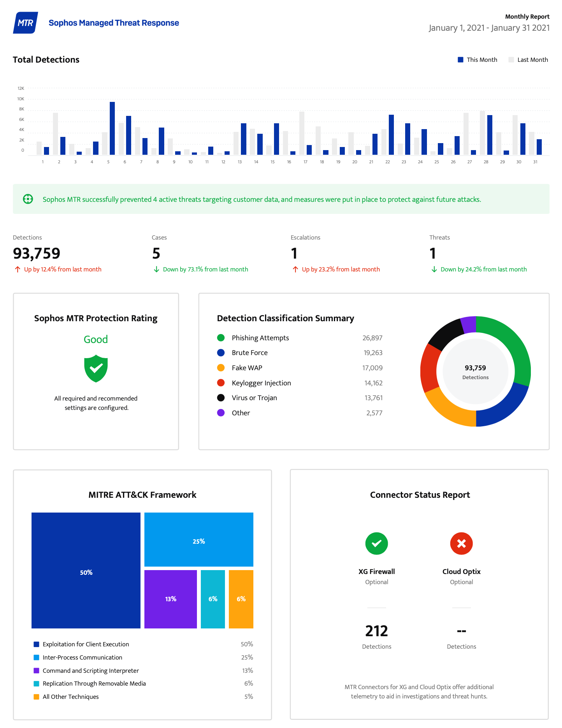
Task: Click Up by 23.2% from last month
Action: (341, 269)
